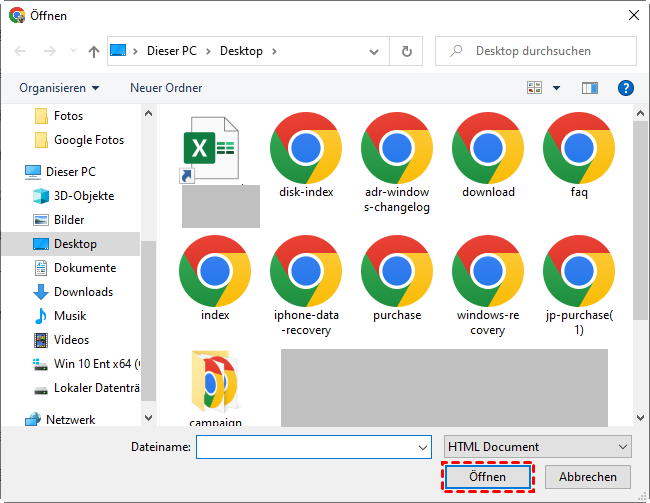
Task: Click Desktop in the address path
Action: click(x=241, y=51)
